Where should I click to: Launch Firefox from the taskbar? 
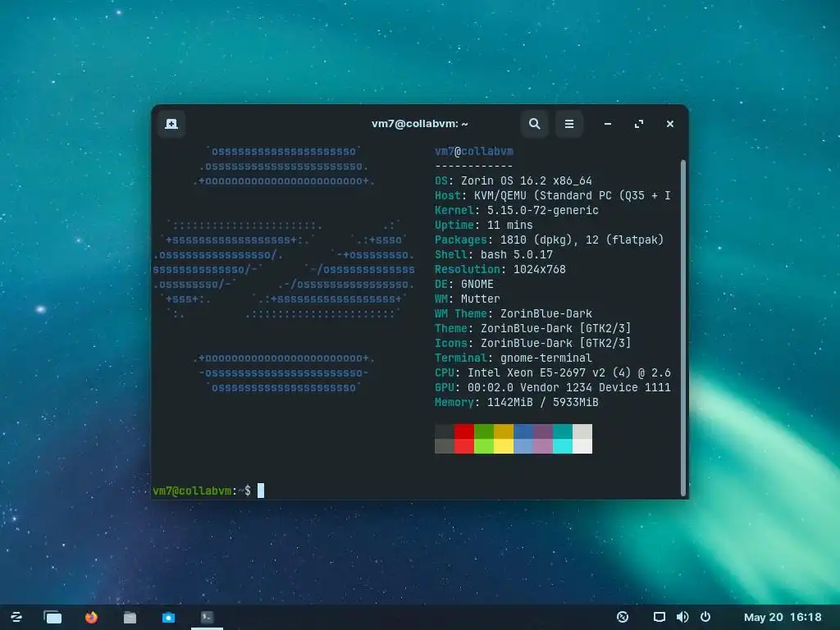coord(91,617)
